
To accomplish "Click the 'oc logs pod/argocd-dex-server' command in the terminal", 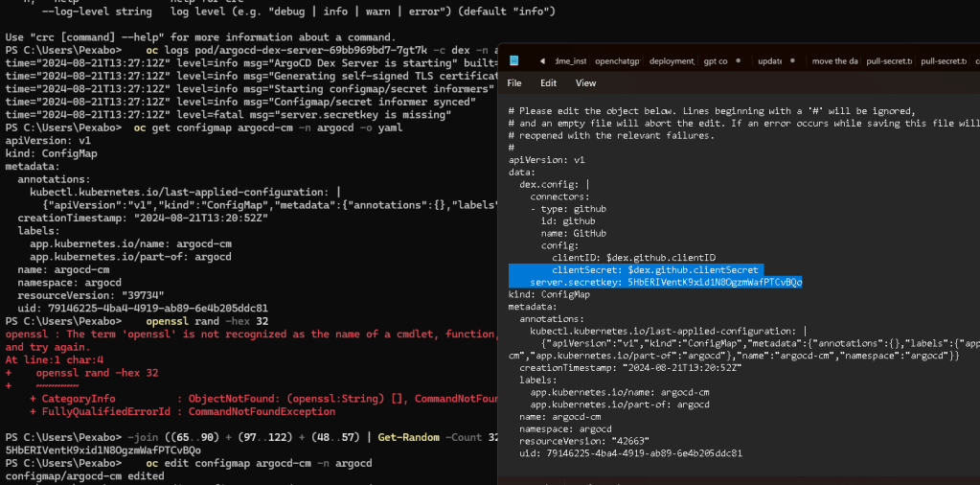I will coord(323,50).
